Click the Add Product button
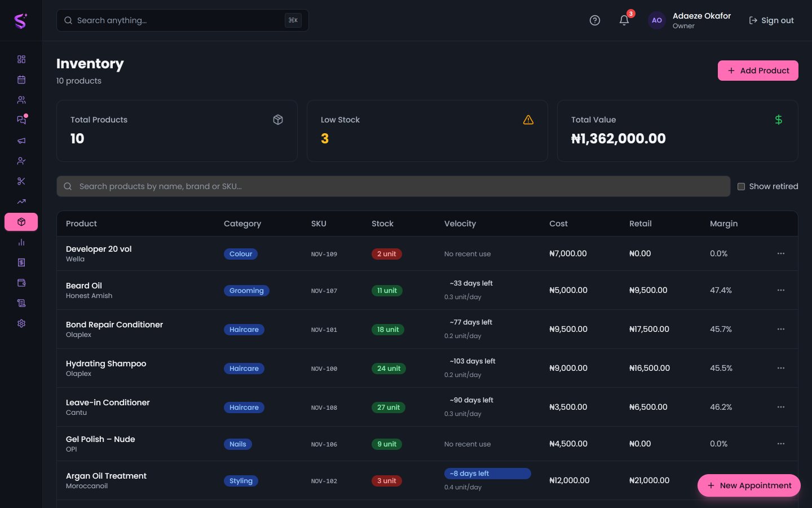Screen dimensions: 812x508 pos(758,71)
